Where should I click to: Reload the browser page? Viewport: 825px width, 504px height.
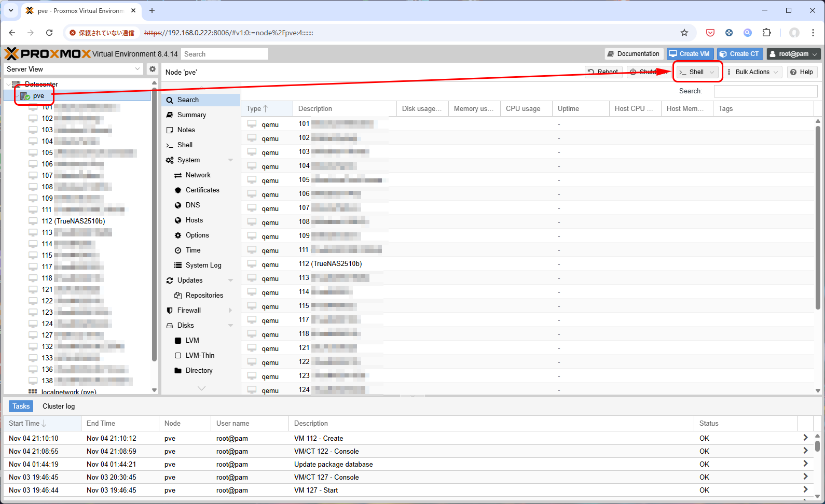click(x=49, y=33)
